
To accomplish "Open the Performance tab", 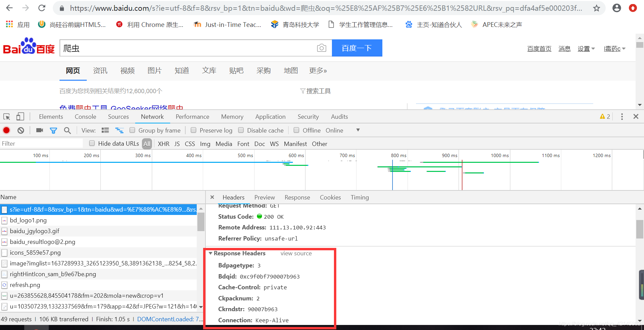I will coord(192,116).
